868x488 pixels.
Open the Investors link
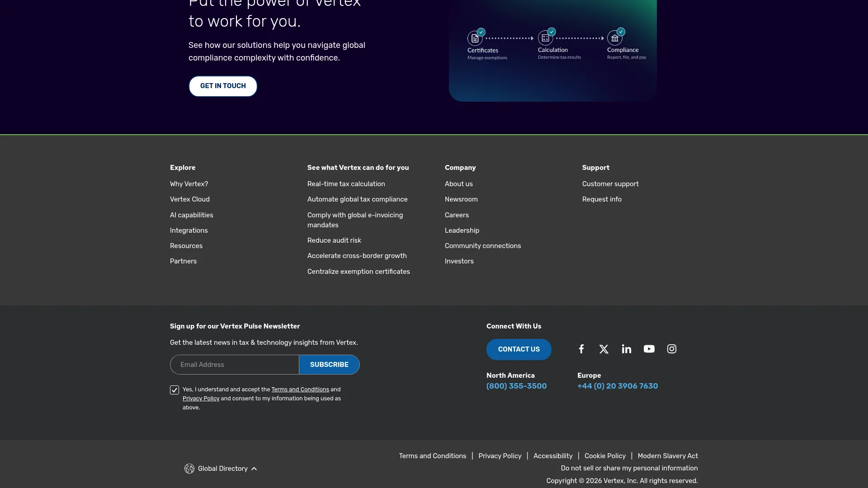[459, 261]
